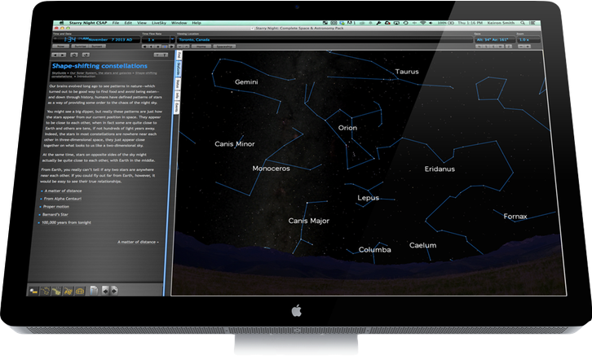
Task: Open the 'Barnard's Star' link
Action: [55, 215]
